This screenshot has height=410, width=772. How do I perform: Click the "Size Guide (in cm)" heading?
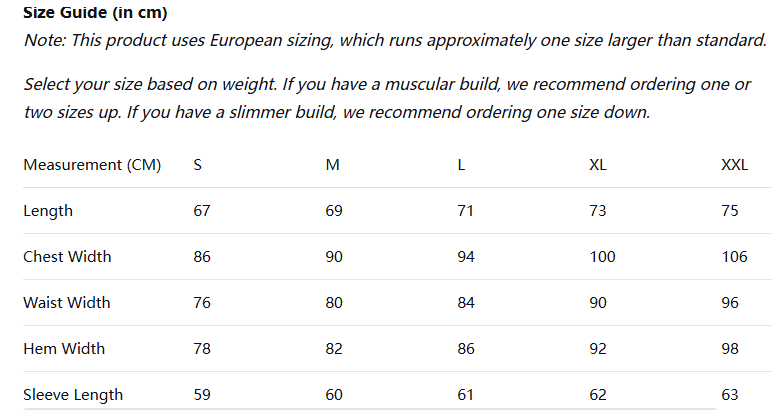(x=95, y=13)
